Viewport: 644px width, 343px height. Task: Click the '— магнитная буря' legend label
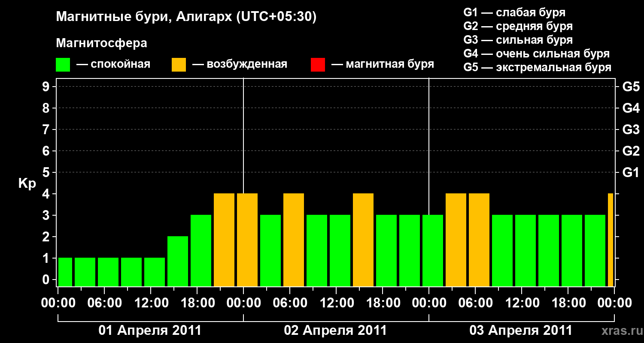[x=383, y=64]
